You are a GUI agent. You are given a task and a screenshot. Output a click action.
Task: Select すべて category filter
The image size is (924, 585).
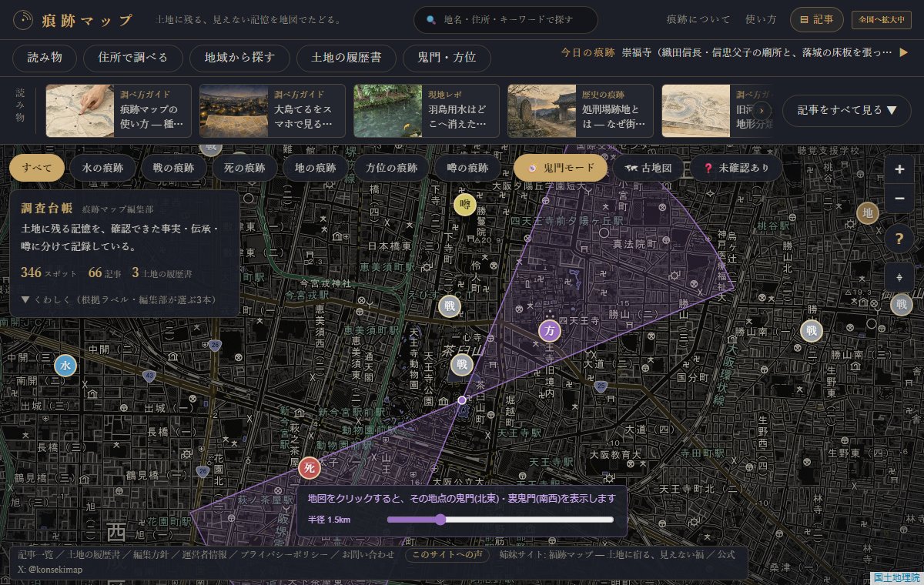(37, 167)
